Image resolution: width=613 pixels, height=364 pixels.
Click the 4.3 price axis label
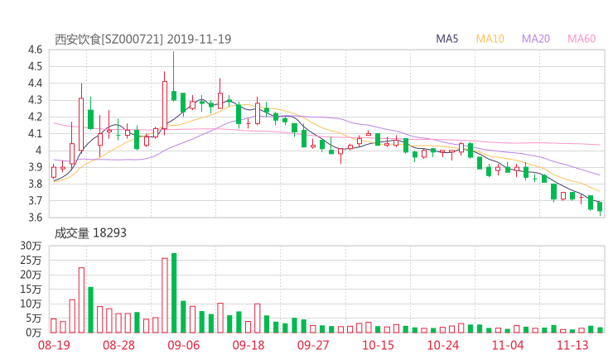pyautogui.click(x=35, y=100)
